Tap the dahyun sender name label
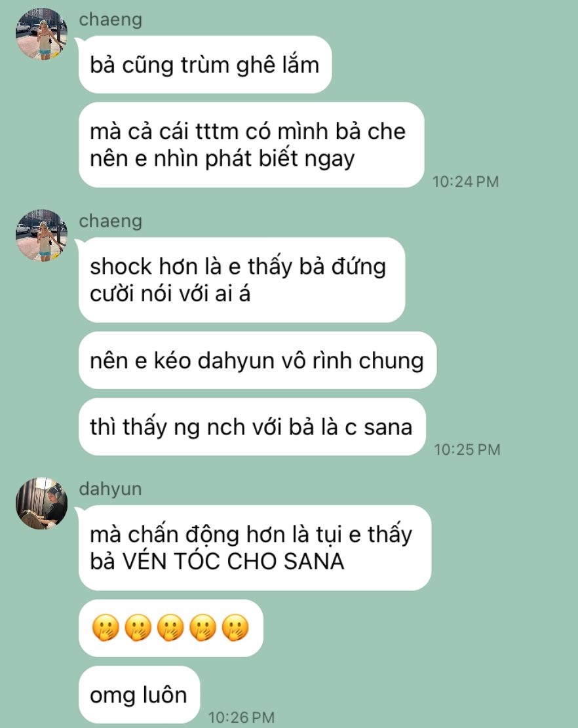This screenshot has height=728, width=578. [x=111, y=489]
